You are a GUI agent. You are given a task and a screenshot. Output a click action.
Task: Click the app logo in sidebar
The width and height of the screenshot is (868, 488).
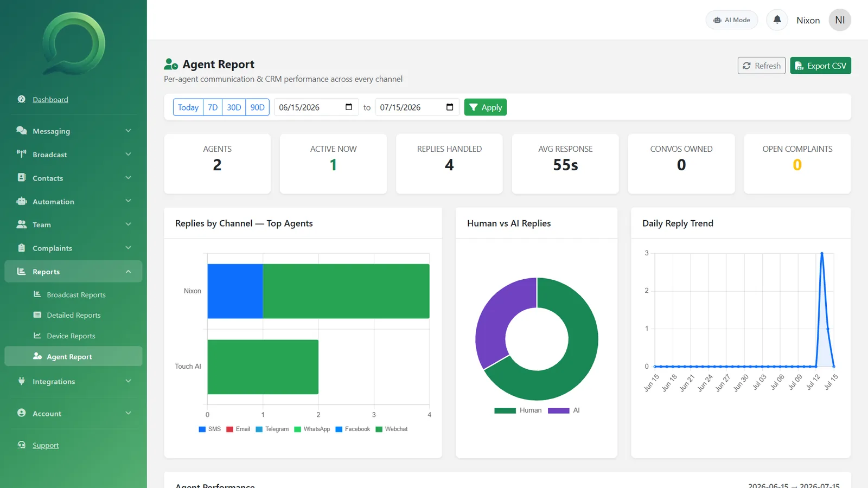coord(74,43)
